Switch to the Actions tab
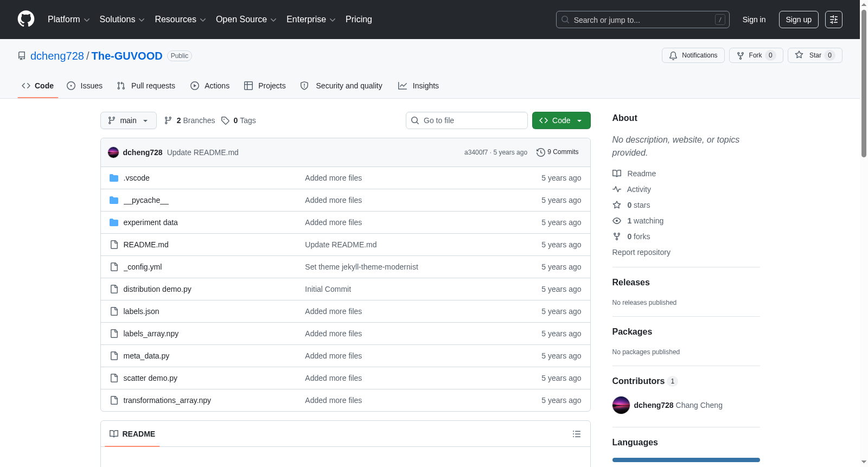Viewport: 868px width, 467px height. pyautogui.click(x=210, y=86)
